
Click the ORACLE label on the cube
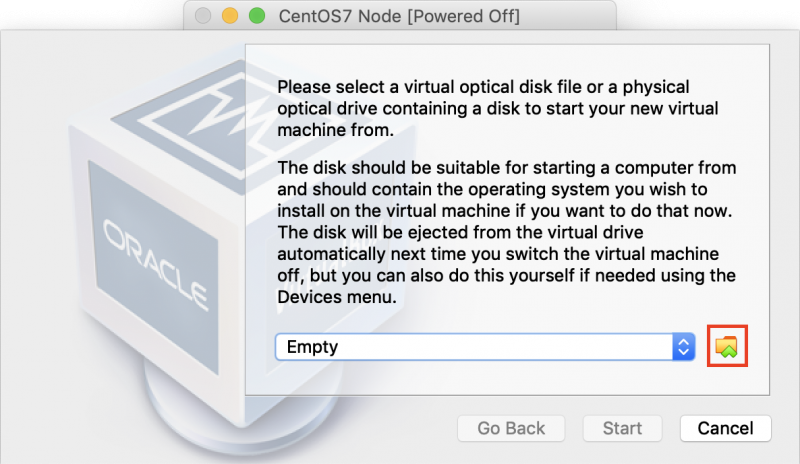point(156,264)
